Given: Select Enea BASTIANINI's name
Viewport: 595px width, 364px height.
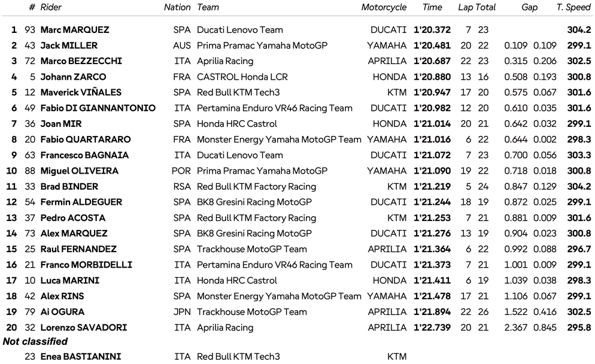Looking at the screenshot, I should tap(80, 357).
